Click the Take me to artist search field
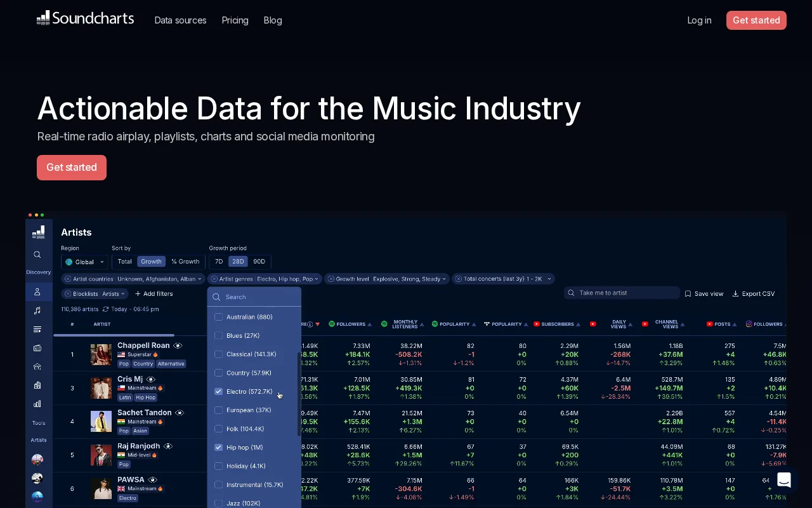The height and width of the screenshot is (508, 812). click(622, 293)
